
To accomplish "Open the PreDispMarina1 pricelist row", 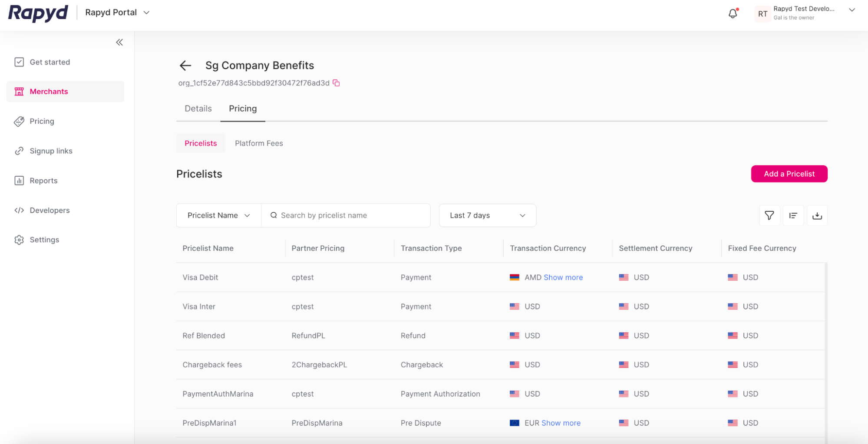I will pos(500,423).
